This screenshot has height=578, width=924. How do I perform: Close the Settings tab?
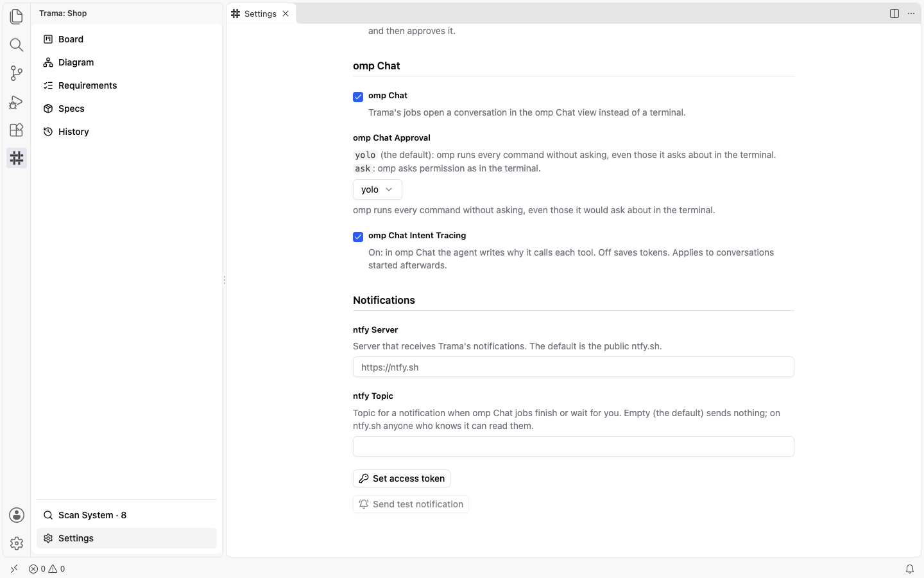coord(286,13)
